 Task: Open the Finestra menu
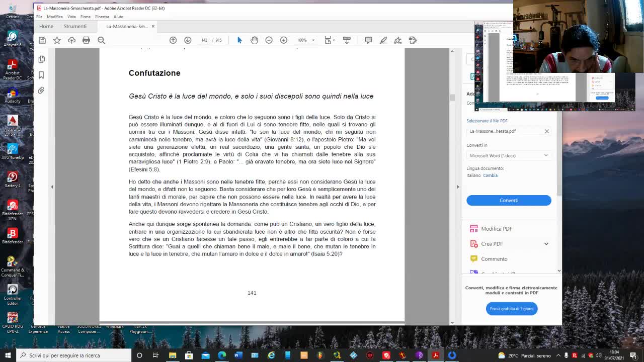click(102, 17)
